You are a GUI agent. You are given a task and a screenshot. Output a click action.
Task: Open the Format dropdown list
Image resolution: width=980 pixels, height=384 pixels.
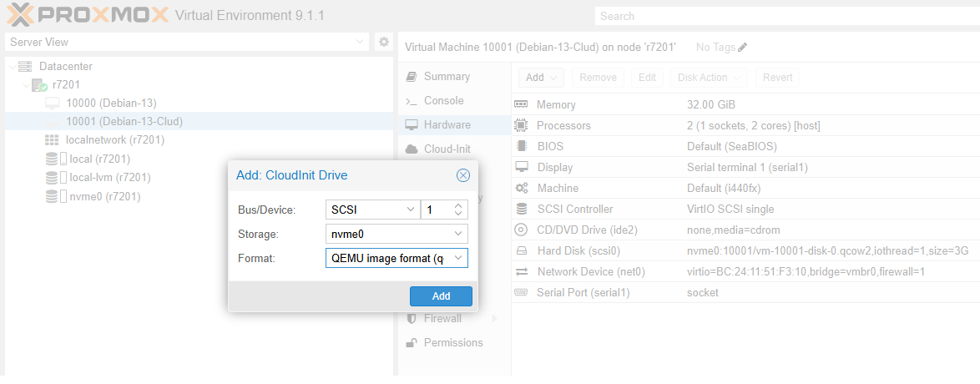point(458,259)
